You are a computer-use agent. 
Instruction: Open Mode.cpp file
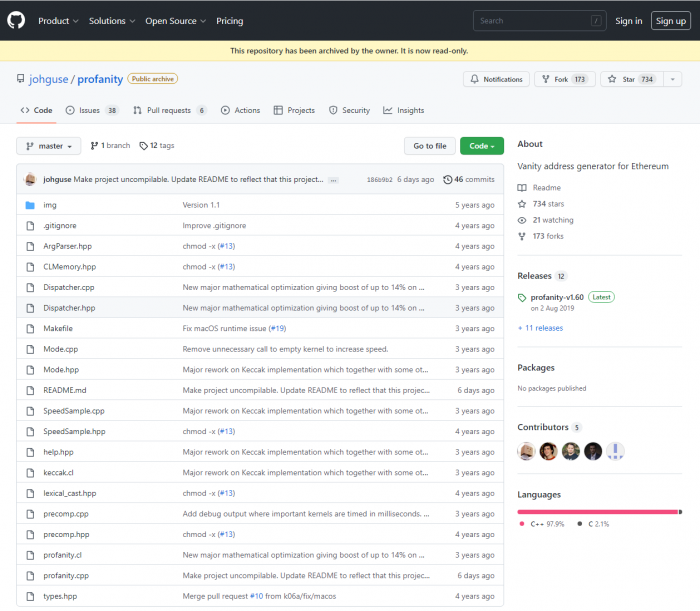click(60, 349)
